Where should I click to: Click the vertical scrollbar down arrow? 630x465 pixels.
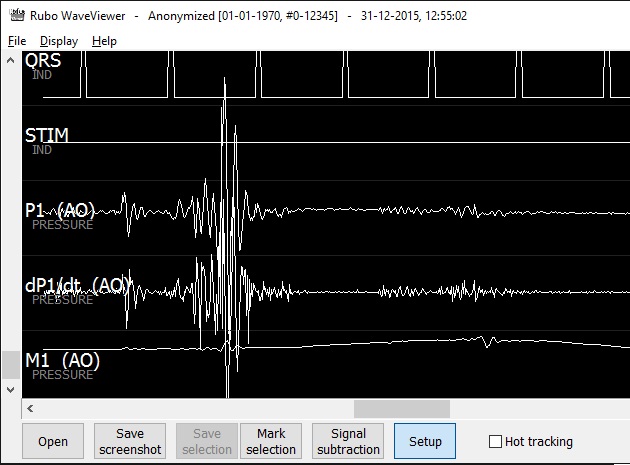coord(10,389)
